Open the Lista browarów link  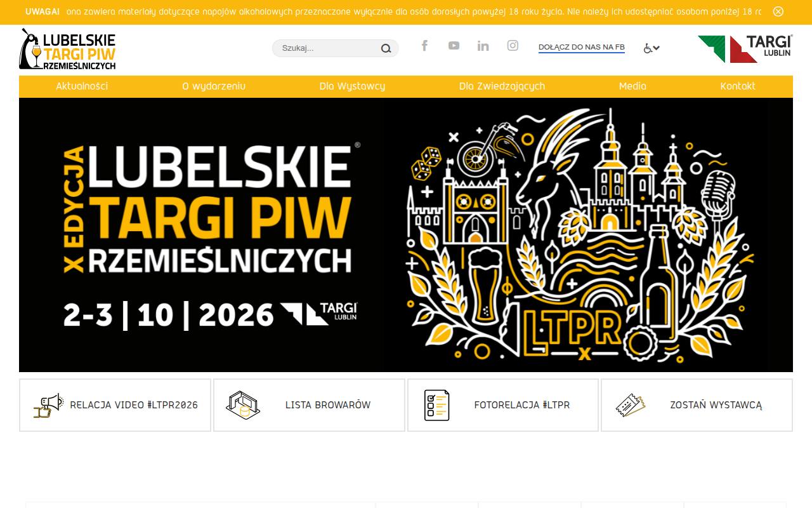tap(328, 405)
